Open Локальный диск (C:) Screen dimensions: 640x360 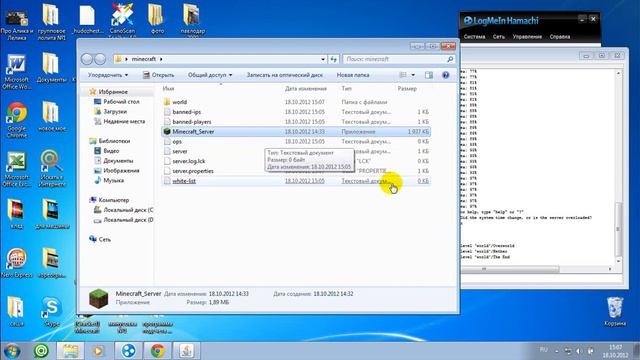click(x=128, y=210)
